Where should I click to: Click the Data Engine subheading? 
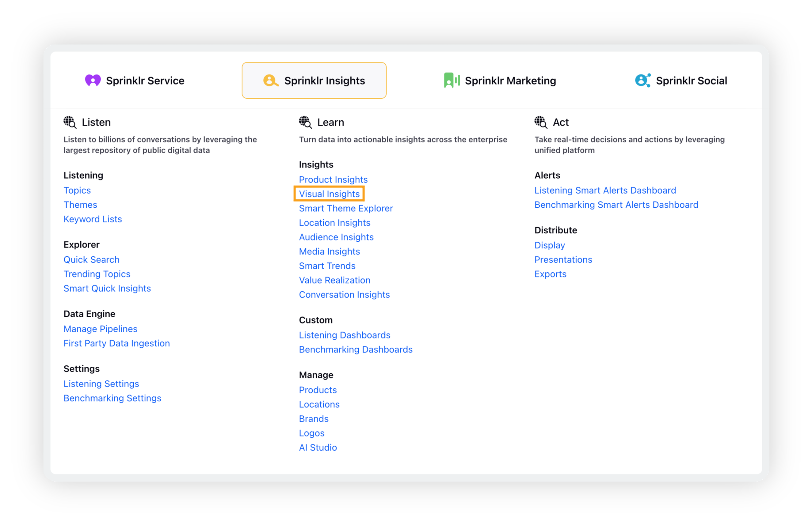[90, 314]
